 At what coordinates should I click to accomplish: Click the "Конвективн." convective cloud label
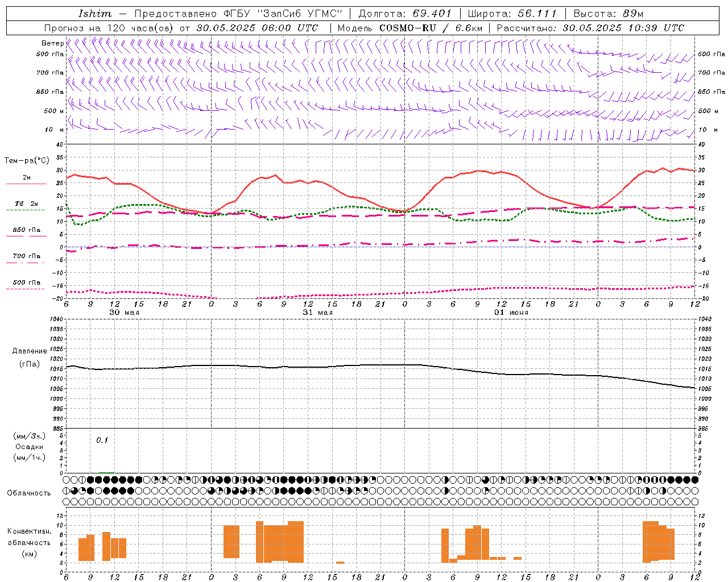tap(29, 531)
